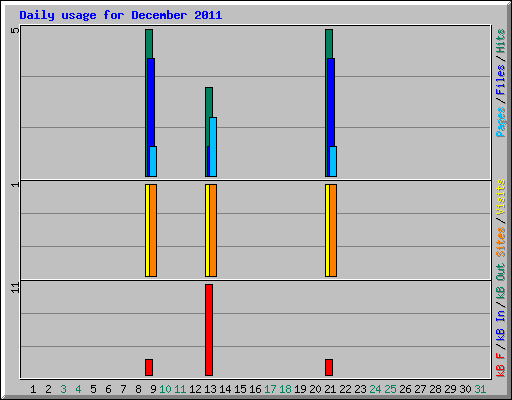Click the yellow Visits bar for day 21

click(327, 230)
